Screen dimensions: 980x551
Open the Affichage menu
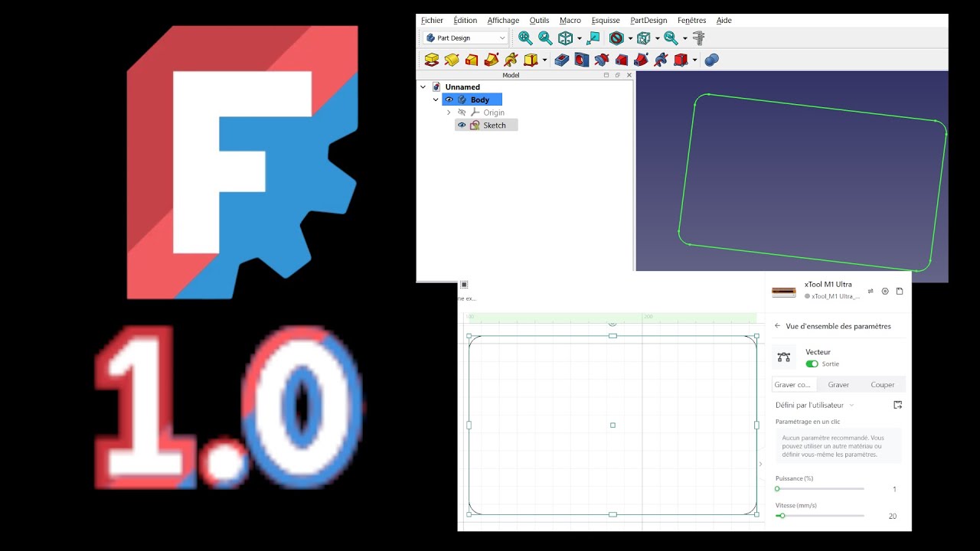[503, 21]
